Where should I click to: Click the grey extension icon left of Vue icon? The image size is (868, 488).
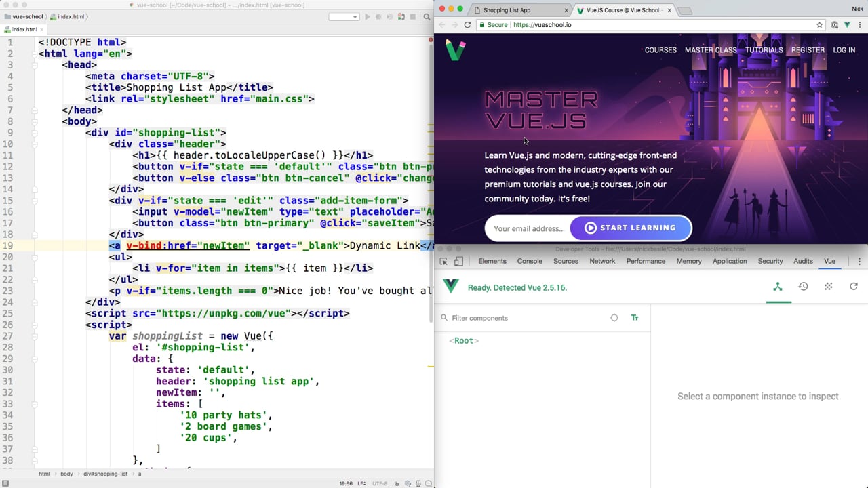835,25
